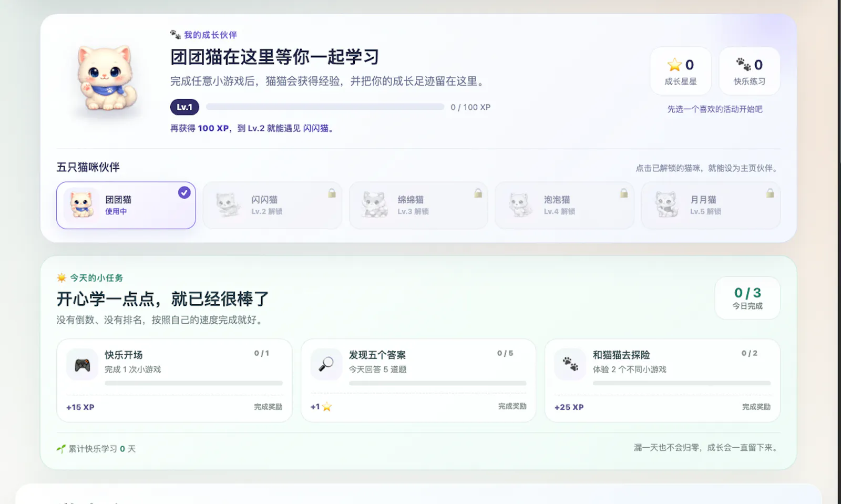Click the 0 / 3 今日完成 badge
This screenshot has width=841, height=504.
click(747, 298)
